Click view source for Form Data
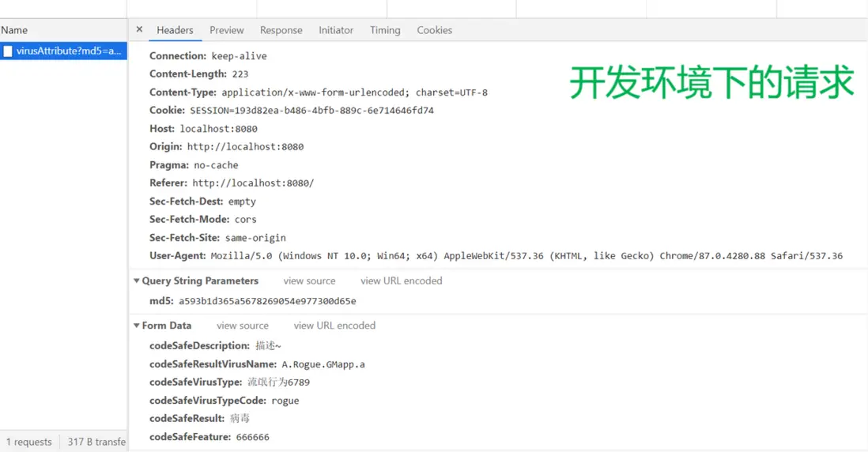The image size is (868, 452). point(242,326)
